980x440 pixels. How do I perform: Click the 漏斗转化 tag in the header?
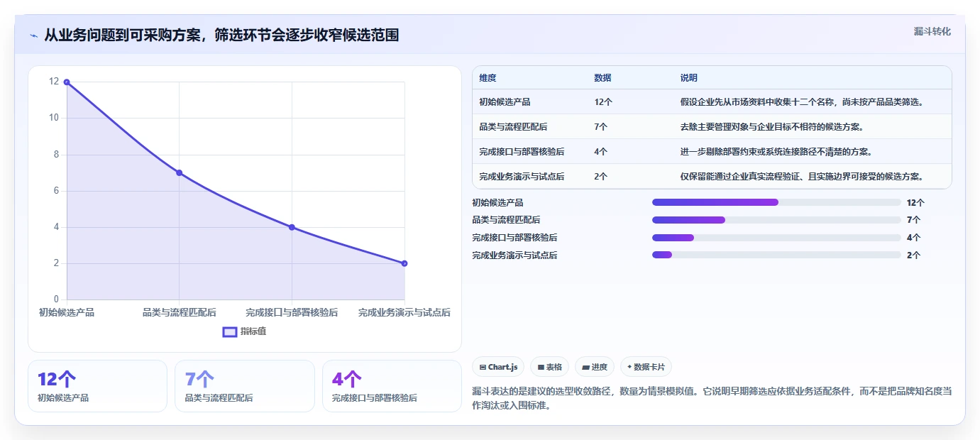[932, 31]
